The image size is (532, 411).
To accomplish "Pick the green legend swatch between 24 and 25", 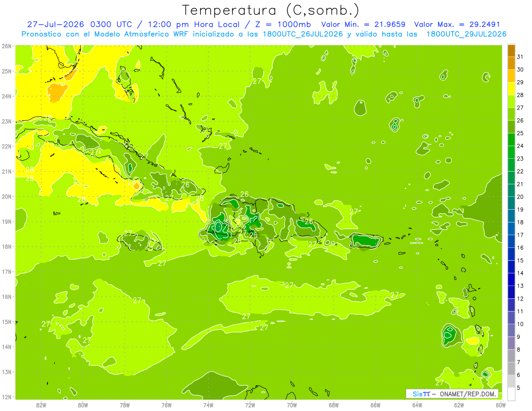I will [511, 140].
